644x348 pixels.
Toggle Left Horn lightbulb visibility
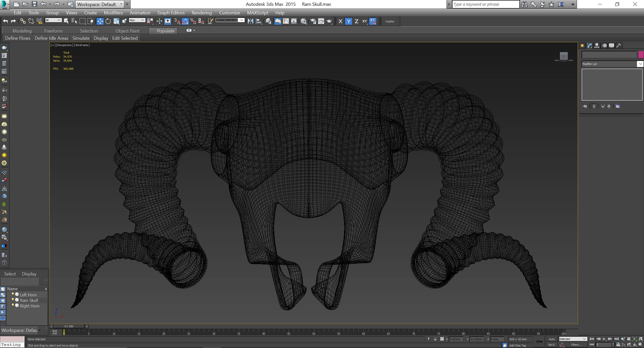point(13,294)
